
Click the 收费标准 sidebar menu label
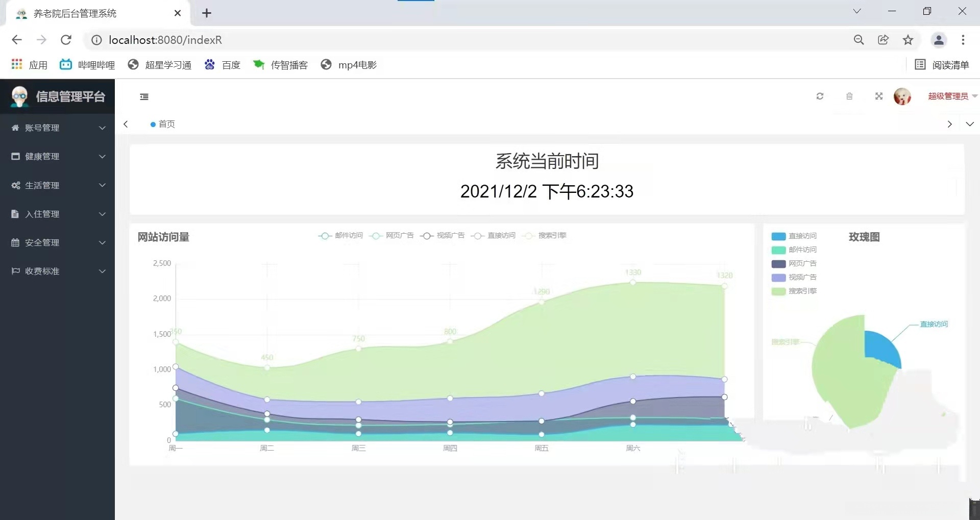(x=42, y=271)
